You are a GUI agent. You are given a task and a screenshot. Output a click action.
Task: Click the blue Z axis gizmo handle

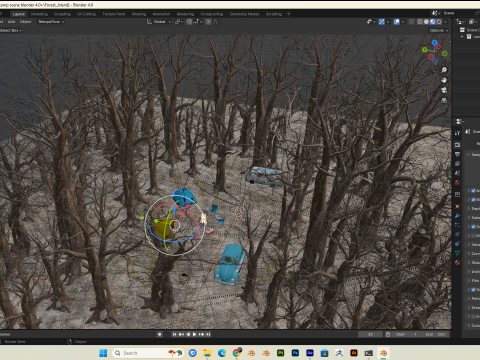tap(434, 43)
